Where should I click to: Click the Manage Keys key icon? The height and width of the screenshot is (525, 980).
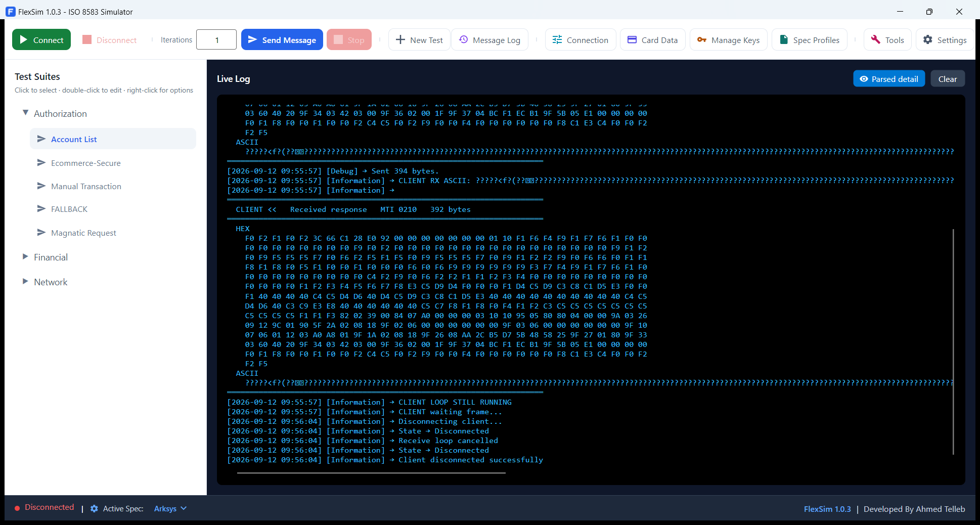702,39
